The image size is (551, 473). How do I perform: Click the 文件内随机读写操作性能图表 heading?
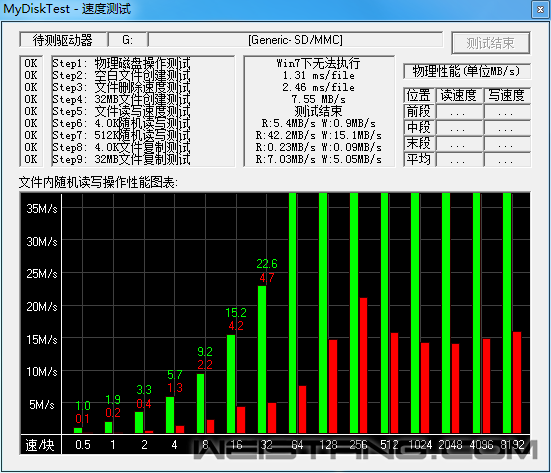pos(98,182)
